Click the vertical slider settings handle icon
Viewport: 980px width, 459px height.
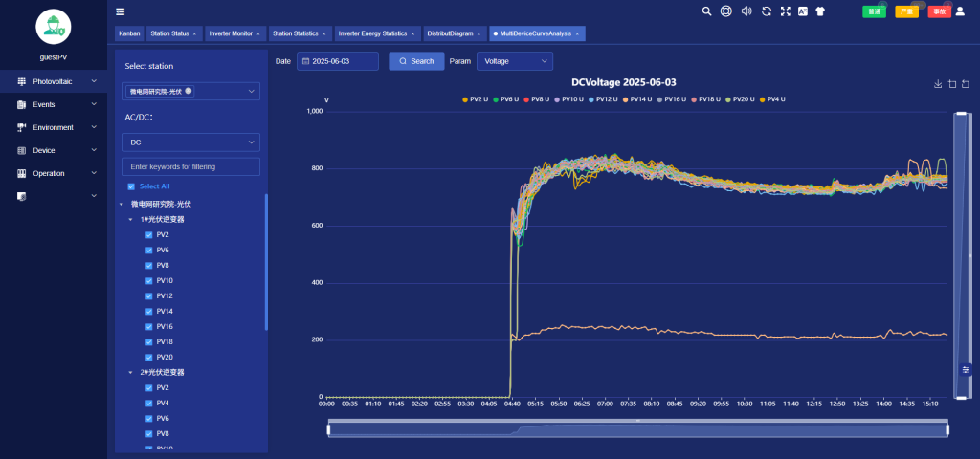click(967, 370)
